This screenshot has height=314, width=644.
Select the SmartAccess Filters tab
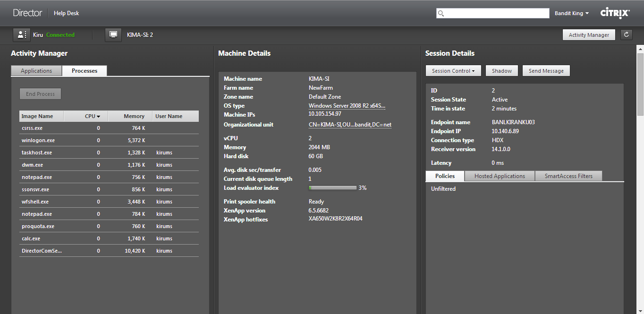point(568,176)
